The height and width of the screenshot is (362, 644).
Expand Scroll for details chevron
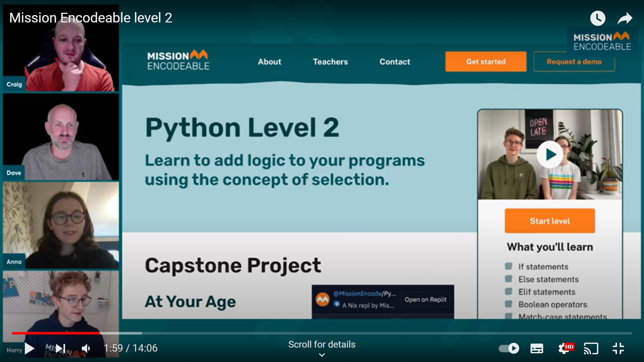(322, 355)
